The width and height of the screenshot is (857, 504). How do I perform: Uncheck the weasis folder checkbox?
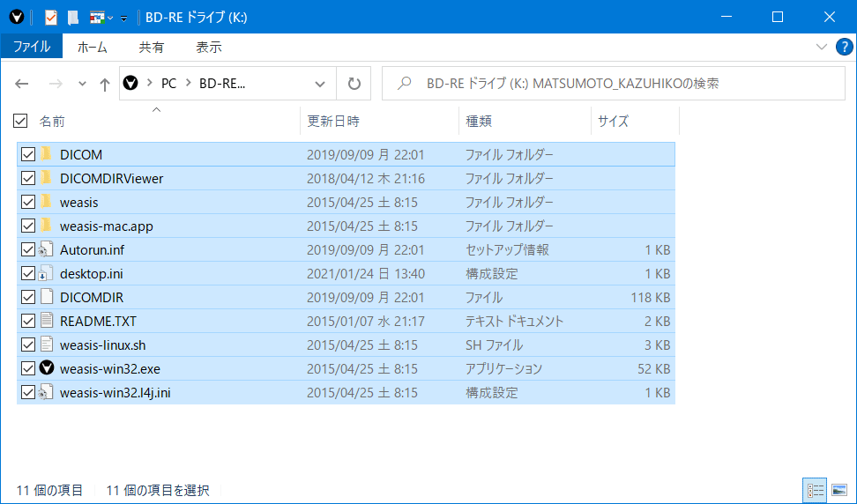[28, 202]
